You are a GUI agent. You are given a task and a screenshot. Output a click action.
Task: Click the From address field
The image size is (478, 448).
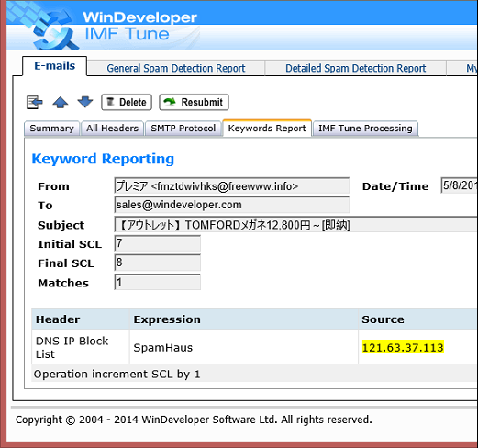[x=232, y=185]
